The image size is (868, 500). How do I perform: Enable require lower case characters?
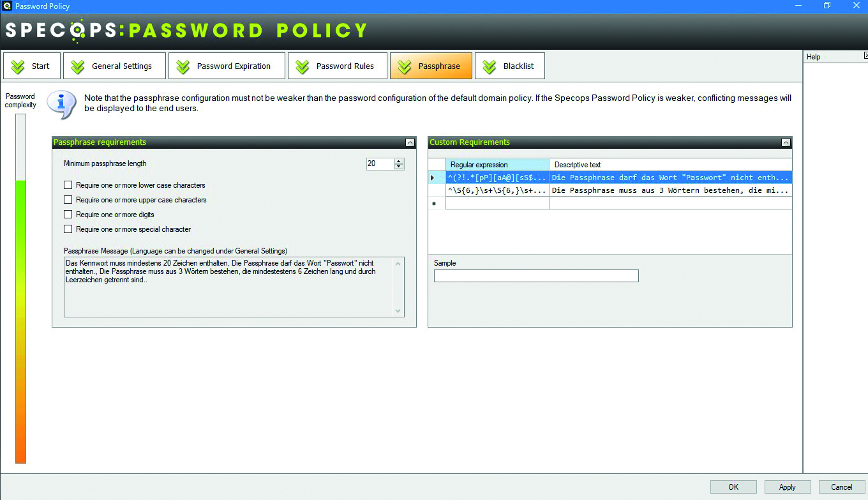tap(68, 185)
